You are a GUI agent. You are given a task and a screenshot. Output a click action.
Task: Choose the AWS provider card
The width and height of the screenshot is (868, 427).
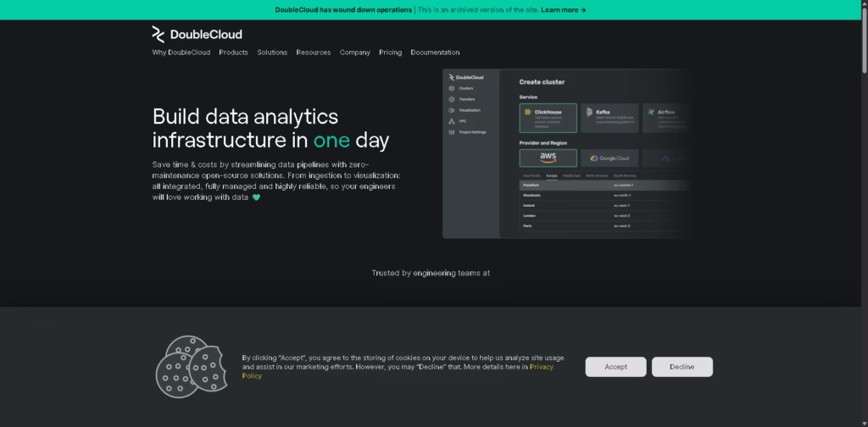tap(548, 158)
